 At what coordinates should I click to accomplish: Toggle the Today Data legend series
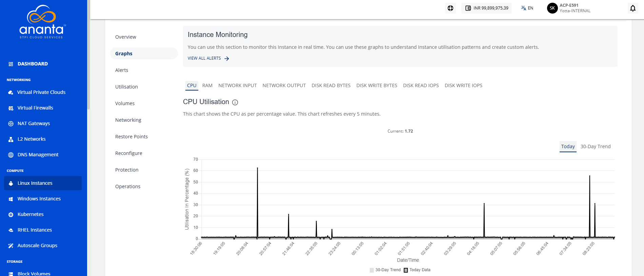coord(417,270)
